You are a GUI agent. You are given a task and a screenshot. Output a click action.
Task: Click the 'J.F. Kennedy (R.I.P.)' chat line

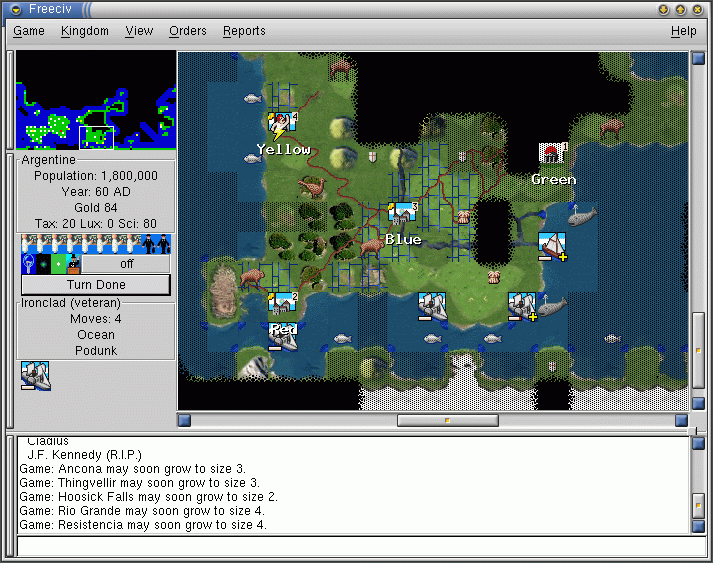85,455
